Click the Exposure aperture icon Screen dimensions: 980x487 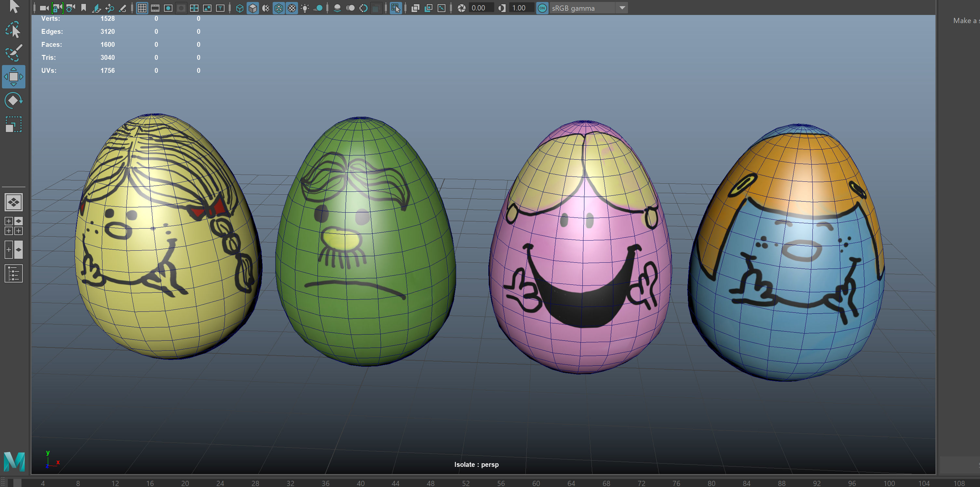click(461, 8)
